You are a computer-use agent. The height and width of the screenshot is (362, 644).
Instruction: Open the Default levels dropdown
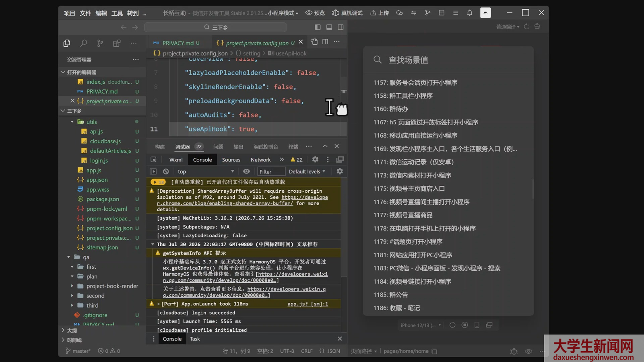[307, 171]
